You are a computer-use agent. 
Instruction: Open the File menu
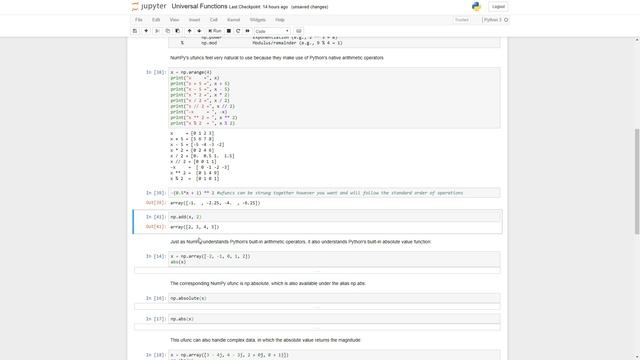pos(139,20)
